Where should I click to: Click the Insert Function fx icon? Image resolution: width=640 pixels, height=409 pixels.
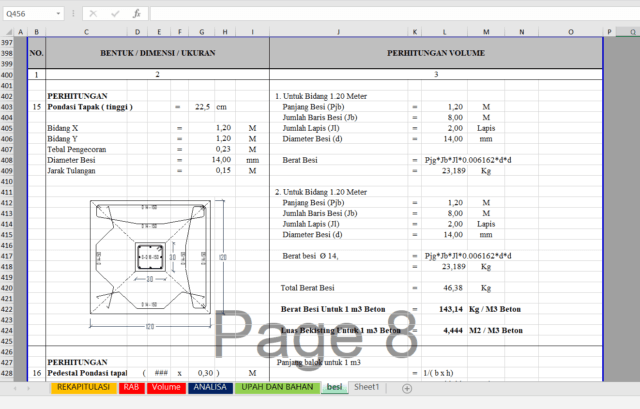coord(136,14)
